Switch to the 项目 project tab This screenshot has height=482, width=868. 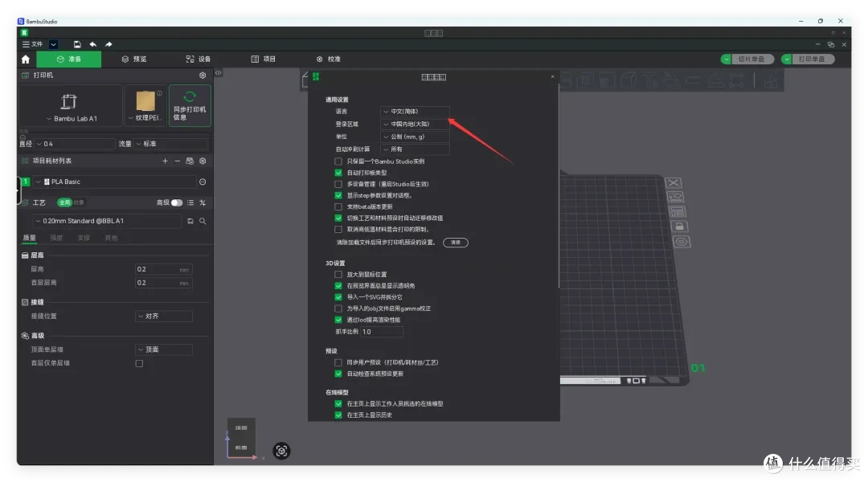[264, 59]
